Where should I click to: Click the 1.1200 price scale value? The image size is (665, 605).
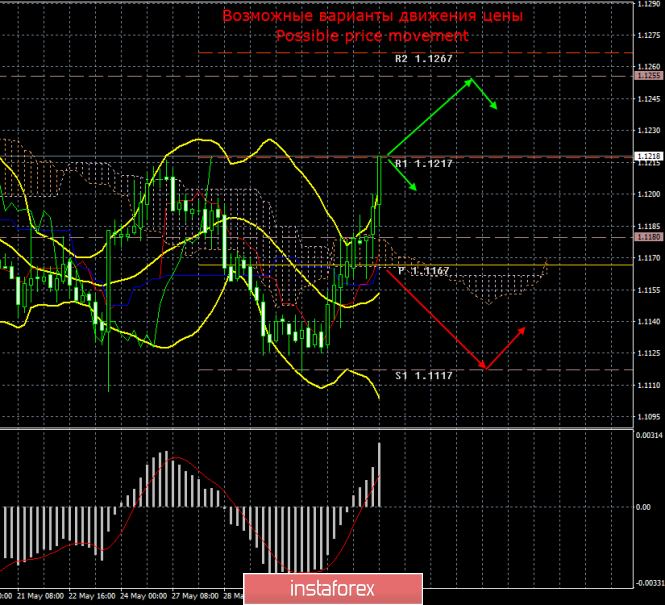point(649,194)
